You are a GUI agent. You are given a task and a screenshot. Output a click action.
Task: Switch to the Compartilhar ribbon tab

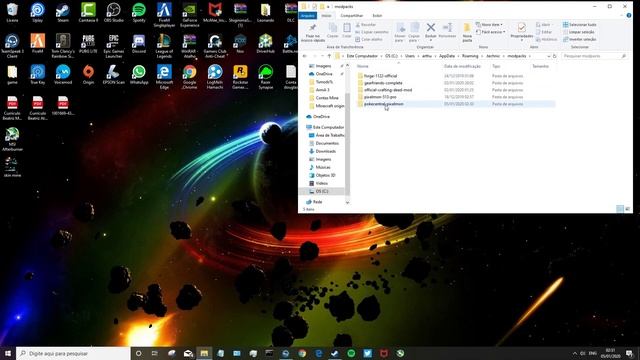(x=352, y=16)
